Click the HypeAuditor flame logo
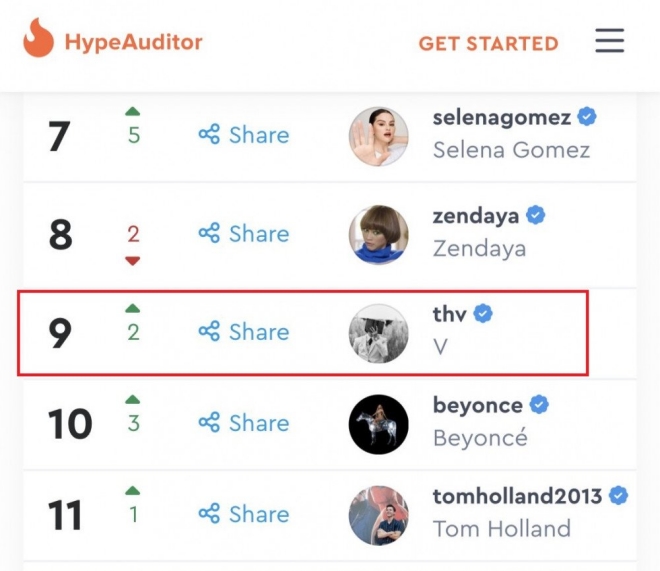 [38, 39]
